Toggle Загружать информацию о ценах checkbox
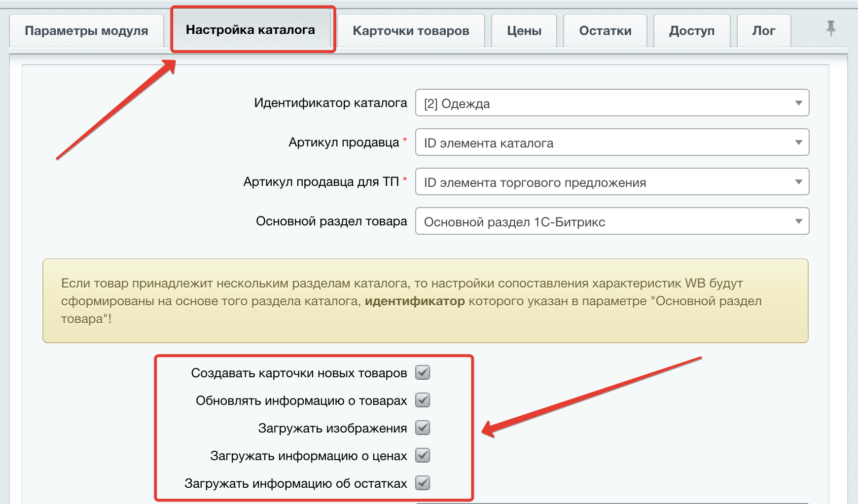 423,456
